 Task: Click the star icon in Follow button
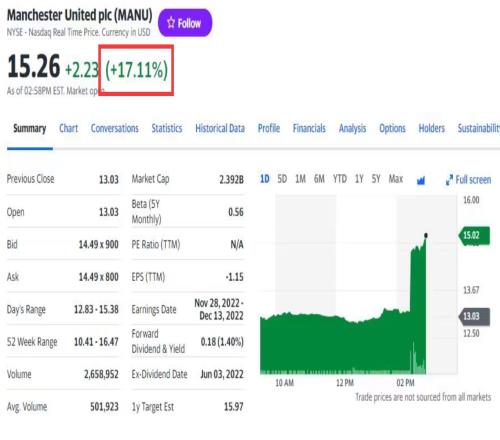tap(171, 23)
